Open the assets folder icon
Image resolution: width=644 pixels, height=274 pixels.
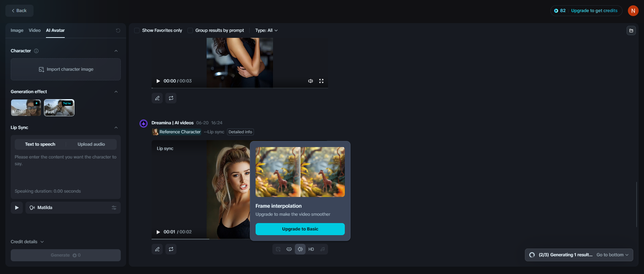pyautogui.click(x=631, y=30)
